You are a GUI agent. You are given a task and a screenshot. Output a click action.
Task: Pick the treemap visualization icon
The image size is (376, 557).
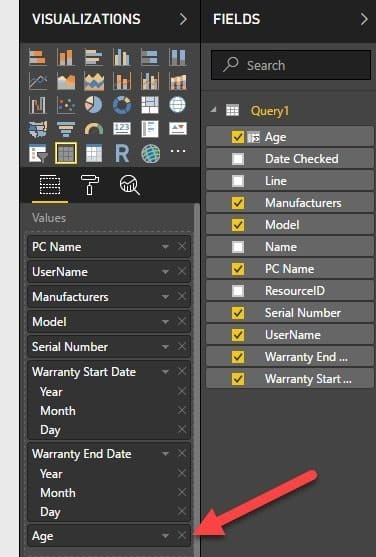150,105
